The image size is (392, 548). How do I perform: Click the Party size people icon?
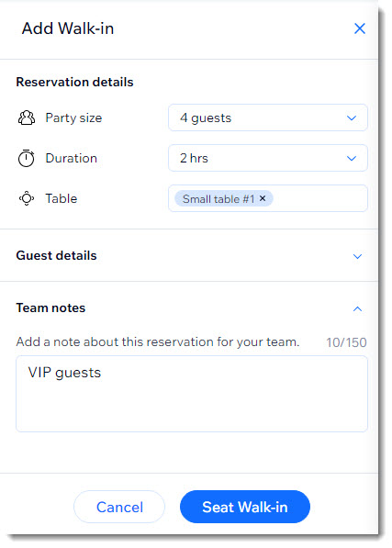(27, 117)
